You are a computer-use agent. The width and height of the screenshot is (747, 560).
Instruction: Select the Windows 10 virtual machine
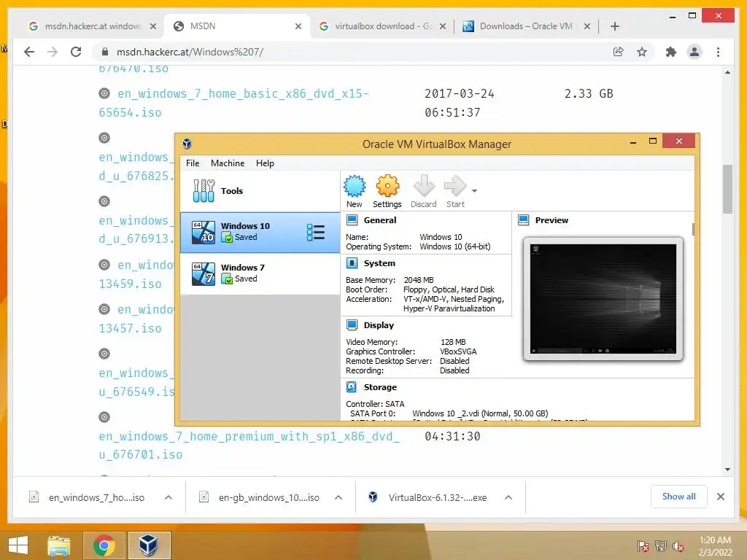(260, 232)
